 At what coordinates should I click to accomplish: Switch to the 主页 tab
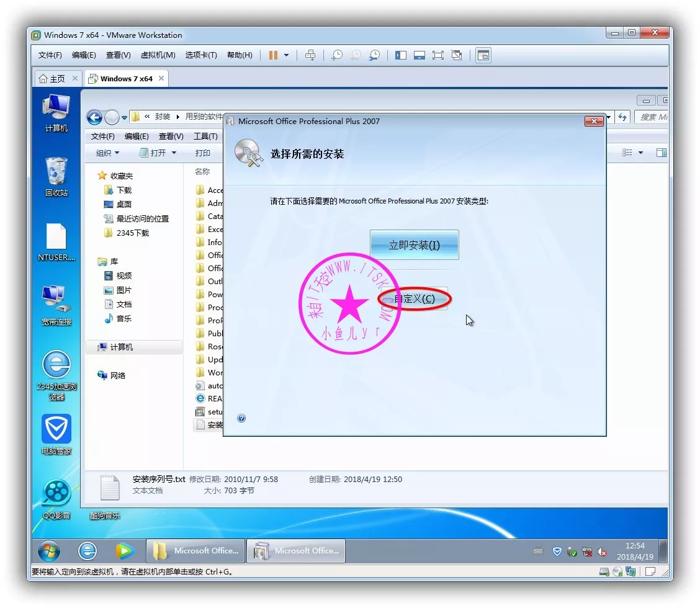tap(52, 79)
